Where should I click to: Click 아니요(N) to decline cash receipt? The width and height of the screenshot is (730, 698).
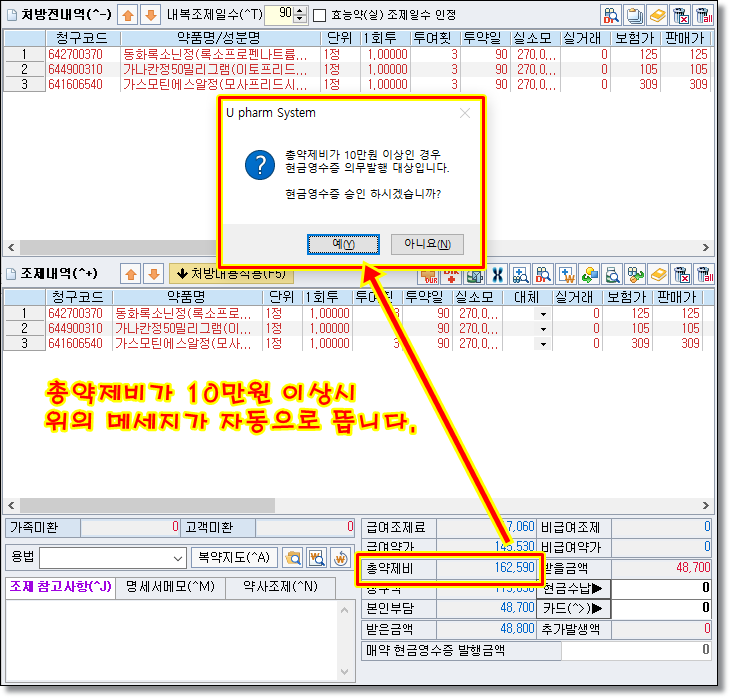427,244
